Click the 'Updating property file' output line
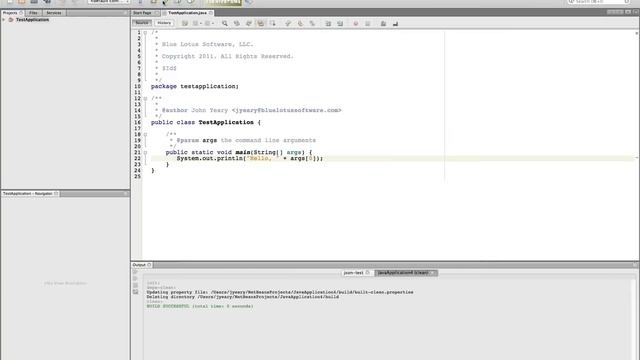Viewport: 640px width, 360px height. (280, 292)
